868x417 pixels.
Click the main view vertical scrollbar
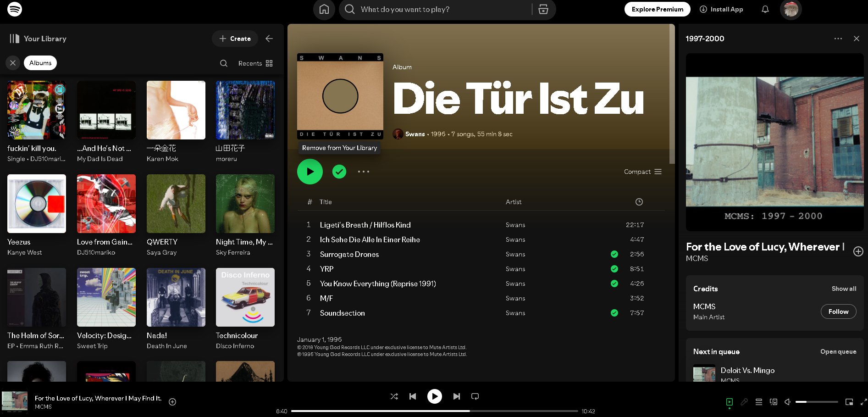click(x=672, y=94)
